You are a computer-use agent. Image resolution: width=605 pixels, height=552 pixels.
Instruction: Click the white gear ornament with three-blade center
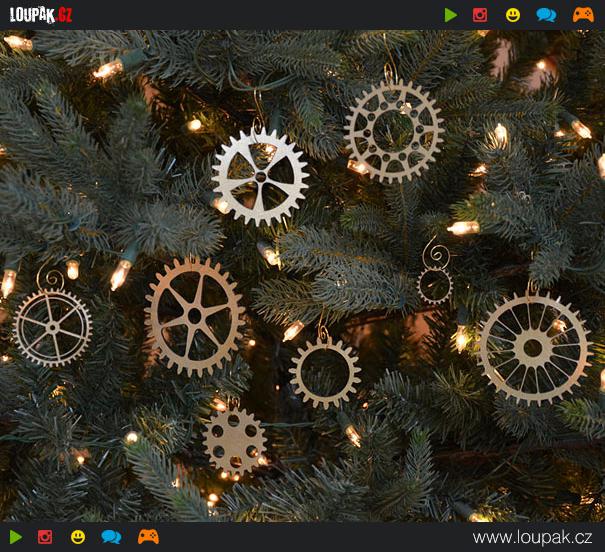260,176
